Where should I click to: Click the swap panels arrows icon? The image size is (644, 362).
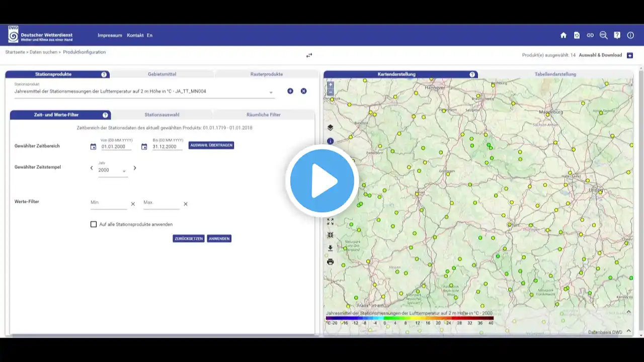(x=309, y=55)
